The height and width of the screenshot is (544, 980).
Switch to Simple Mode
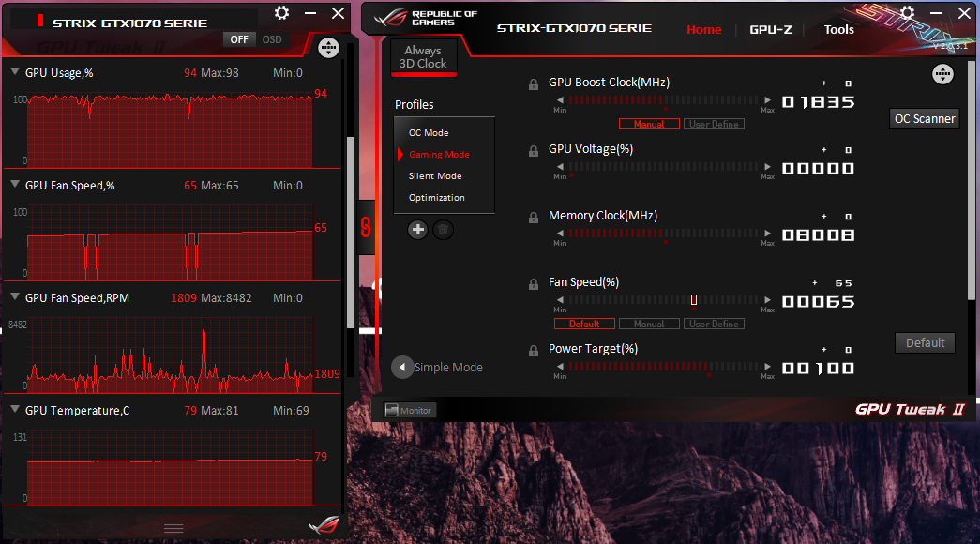448,367
